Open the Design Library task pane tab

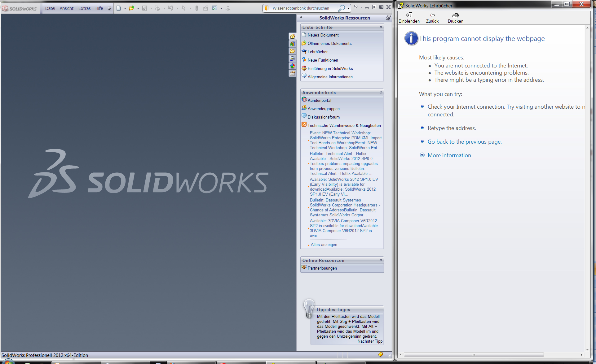292,44
